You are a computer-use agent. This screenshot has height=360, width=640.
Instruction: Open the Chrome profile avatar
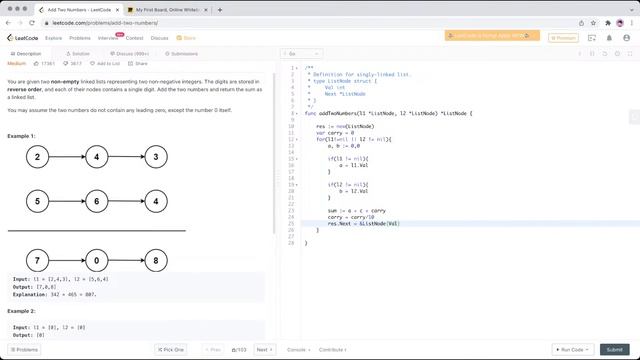pos(620,23)
